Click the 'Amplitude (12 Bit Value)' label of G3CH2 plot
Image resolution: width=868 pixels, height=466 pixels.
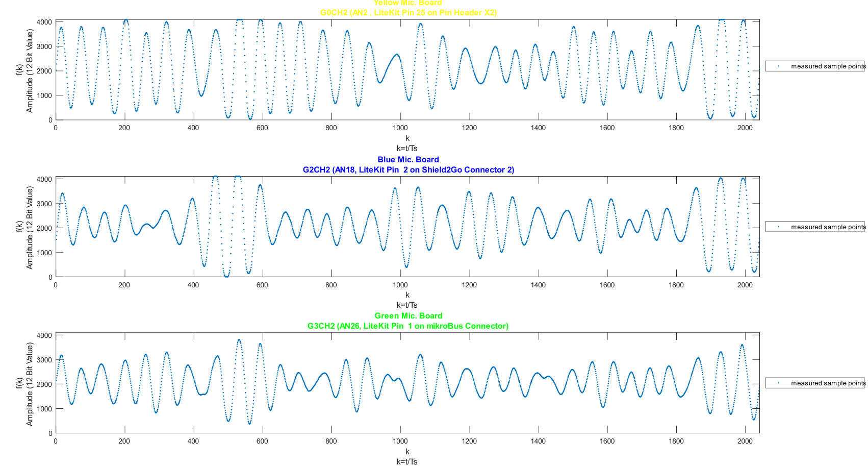pyautogui.click(x=30, y=384)
